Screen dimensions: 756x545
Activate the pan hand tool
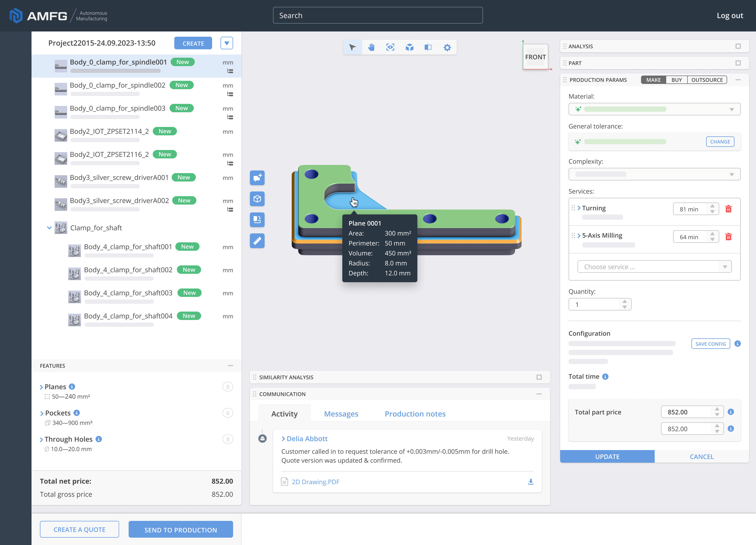click(371, 47)
